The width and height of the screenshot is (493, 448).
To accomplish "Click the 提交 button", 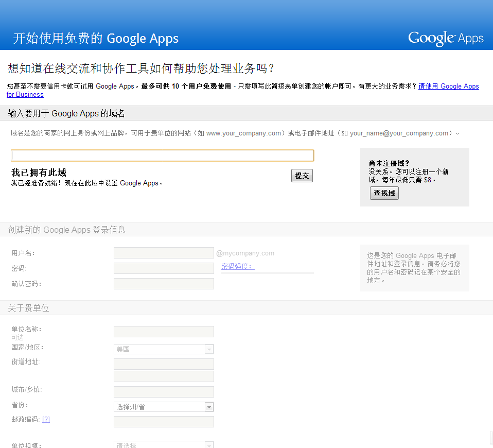I will coord(302,176).
